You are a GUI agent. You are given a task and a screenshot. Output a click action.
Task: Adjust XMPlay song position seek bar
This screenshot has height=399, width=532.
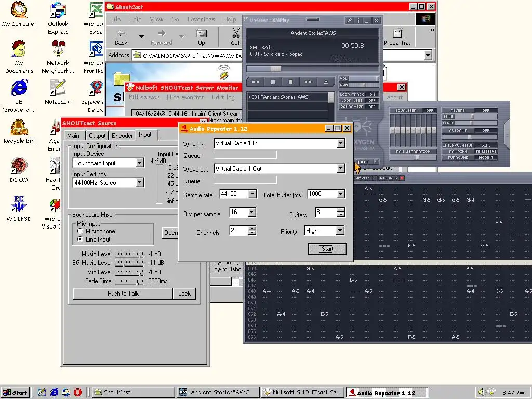312,69
